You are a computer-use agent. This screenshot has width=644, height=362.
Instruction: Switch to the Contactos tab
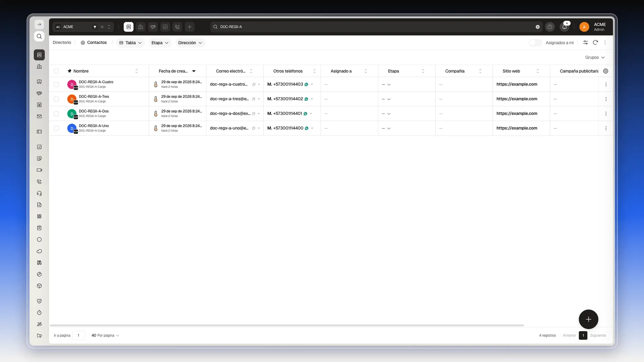pyautogui.click(x=94, y=43)
